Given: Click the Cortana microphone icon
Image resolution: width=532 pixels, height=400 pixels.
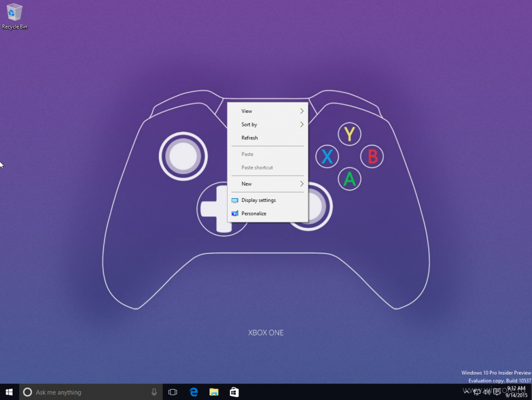Looking at the screenshot, I should [x=154, y=392].
